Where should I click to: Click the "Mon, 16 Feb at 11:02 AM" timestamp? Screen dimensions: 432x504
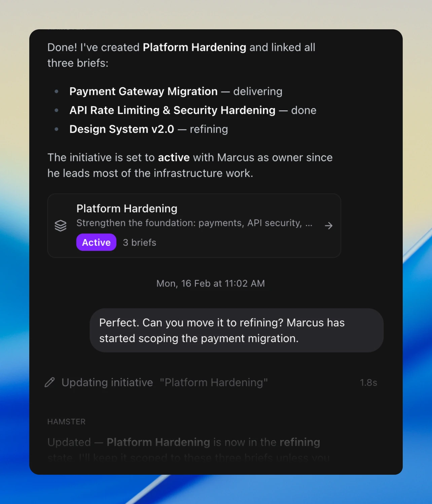211,283
